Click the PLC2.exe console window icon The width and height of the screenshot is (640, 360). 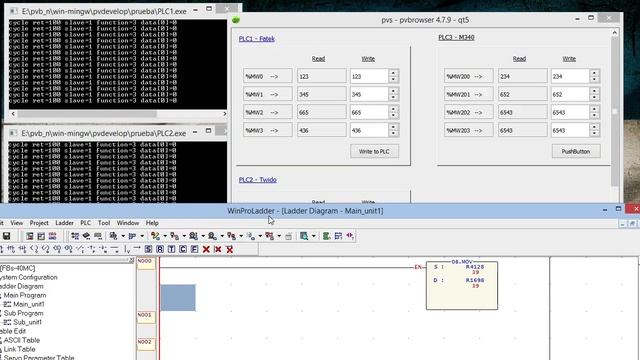[13, 133]
